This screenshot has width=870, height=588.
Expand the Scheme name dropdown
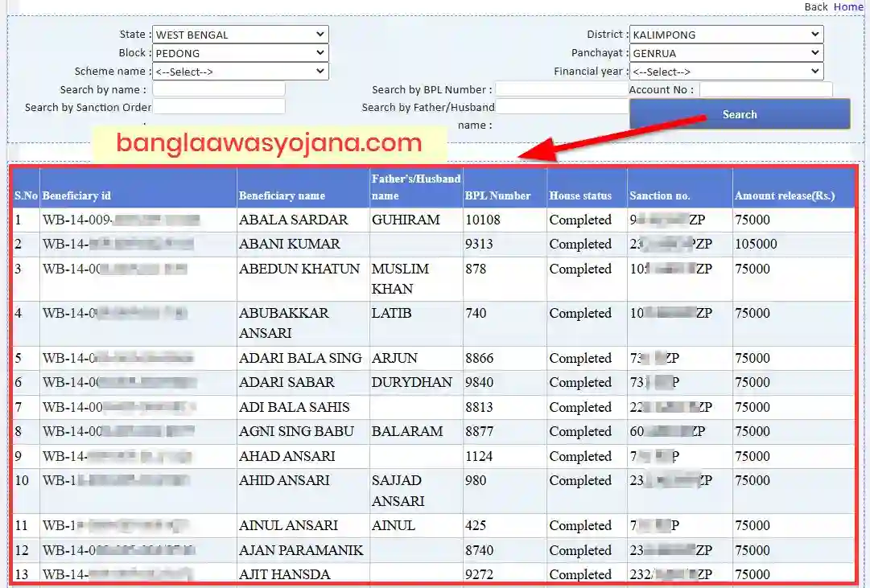(241, 71)
